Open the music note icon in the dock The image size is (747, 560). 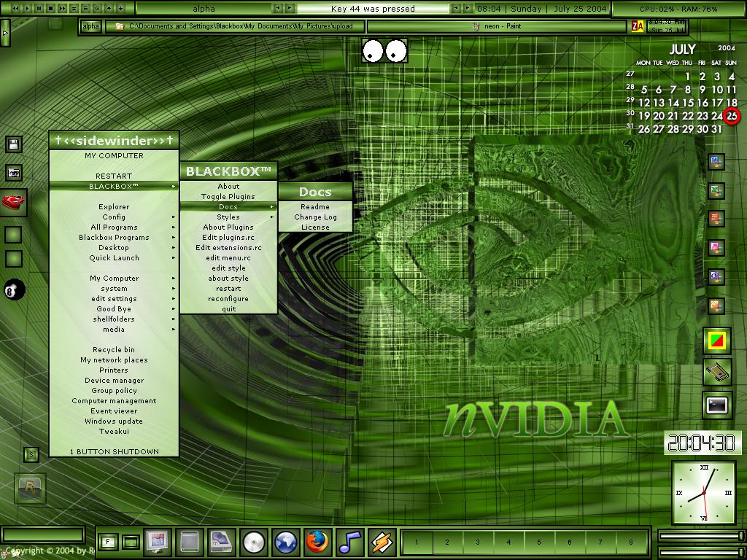click(350, 542)
